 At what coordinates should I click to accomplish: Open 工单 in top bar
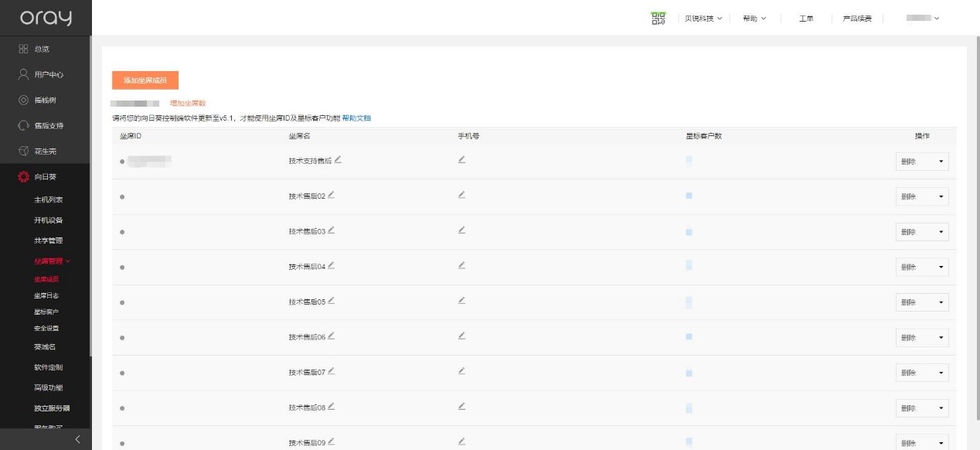(x=806, y=18)
